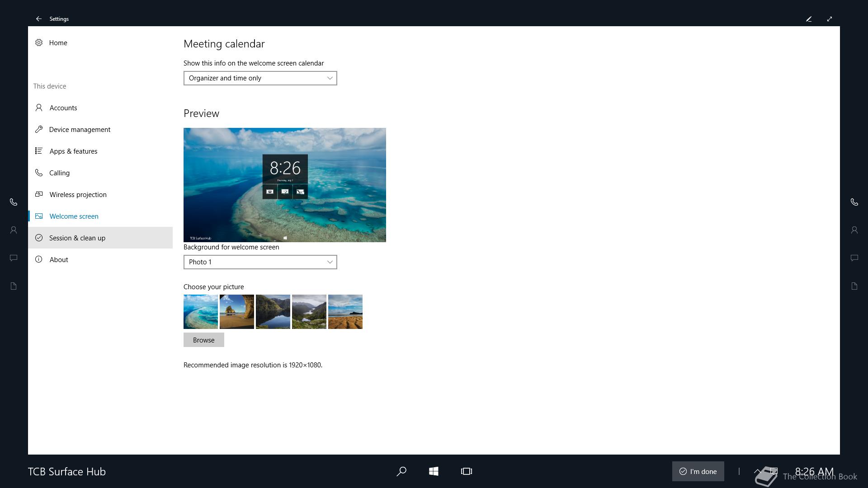Click the Welcome screen picture icon

click(39, 216)
